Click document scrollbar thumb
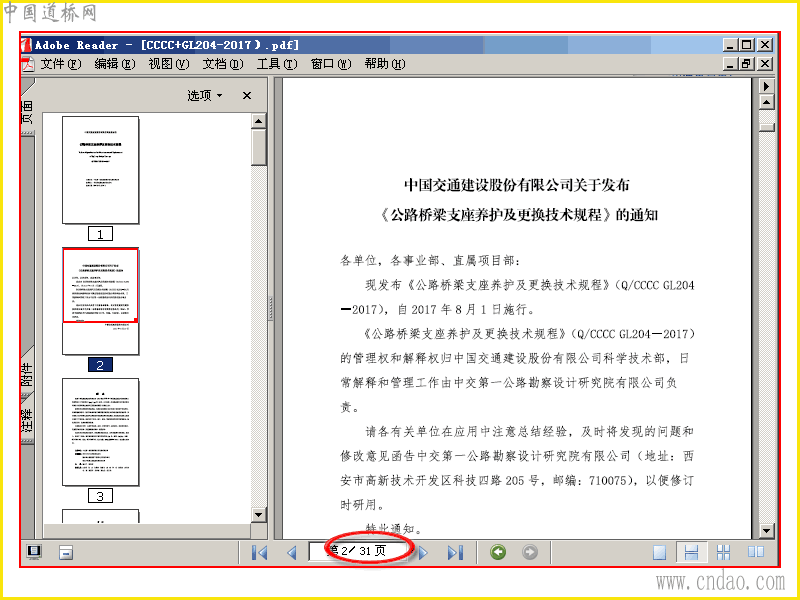 [766, 128]
